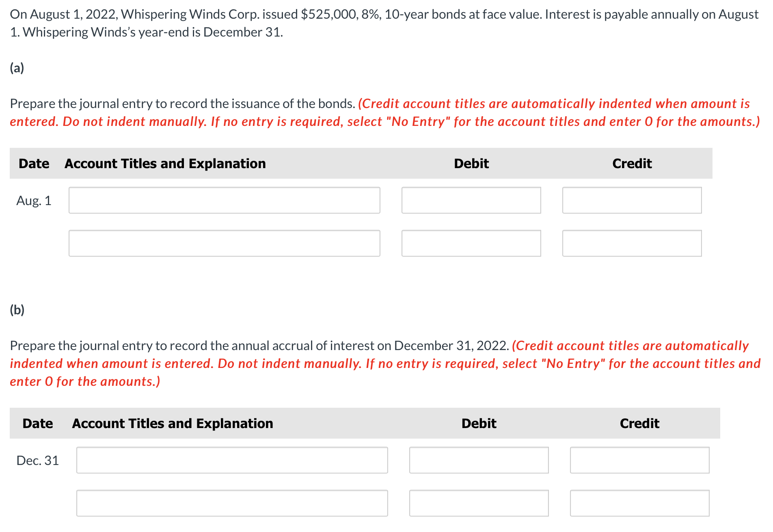The width and height of the screenshot is (773, 532).
Task: Open the first Account Titles dropdown for Aug. 1
Action: coord(224,200)
